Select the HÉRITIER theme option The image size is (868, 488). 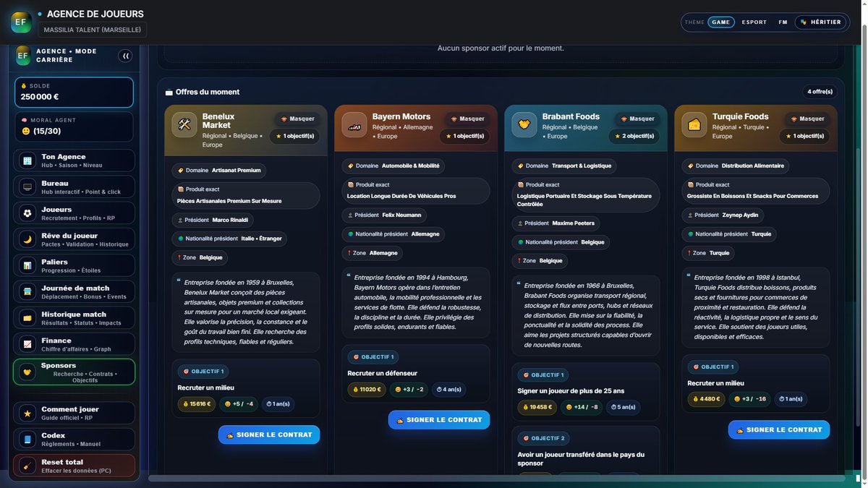pos(821,22)
